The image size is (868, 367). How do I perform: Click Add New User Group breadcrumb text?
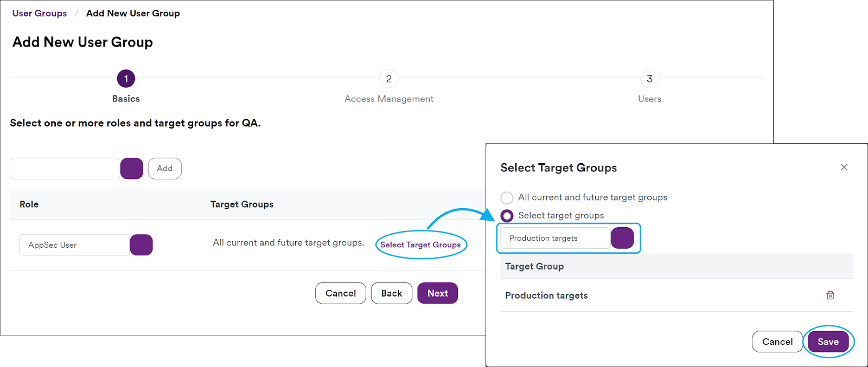(x=133, y=13)
